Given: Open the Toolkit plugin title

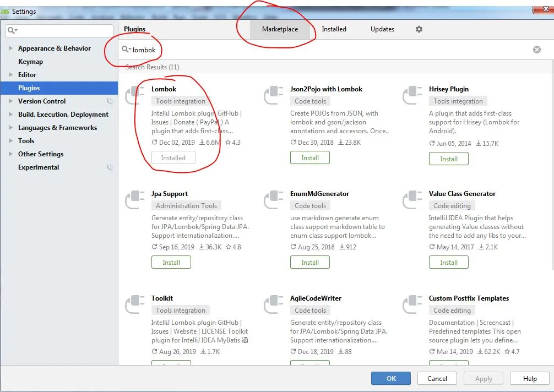Looking at the screenshot, I should [x=162, y=298].
